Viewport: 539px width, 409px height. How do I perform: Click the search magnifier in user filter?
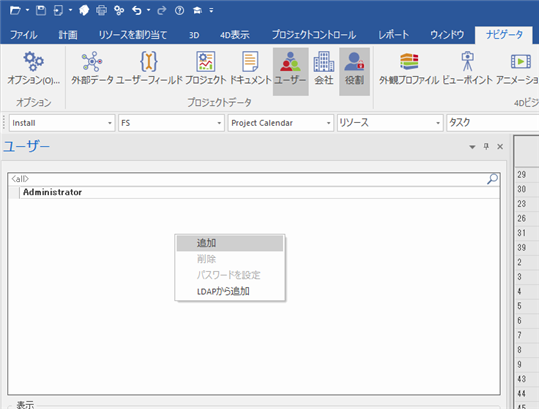492,179
